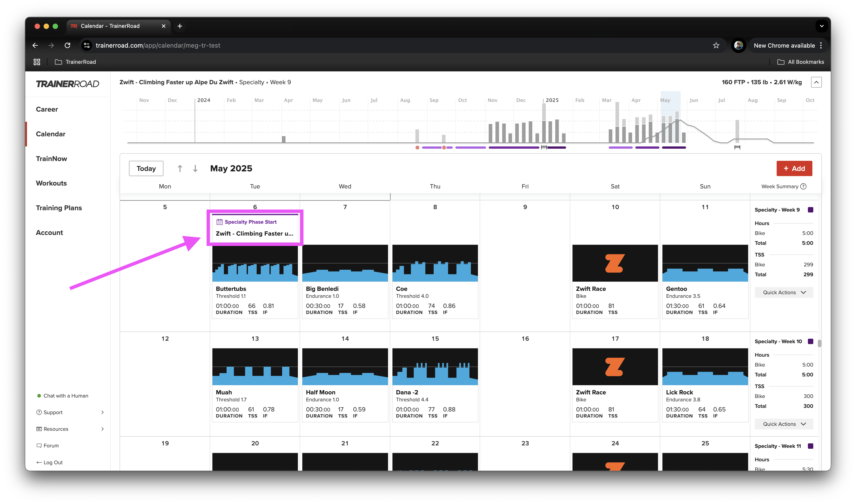The width and height of the screenshot is (856, 504).
Task: Expand the Resources submenu chevron
Action: pyautogui.click(x=102, y=429)
